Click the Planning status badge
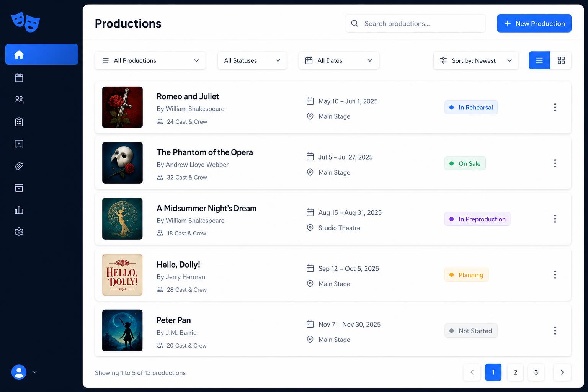The height and width of the screenshot is (392, 588). 466,275
